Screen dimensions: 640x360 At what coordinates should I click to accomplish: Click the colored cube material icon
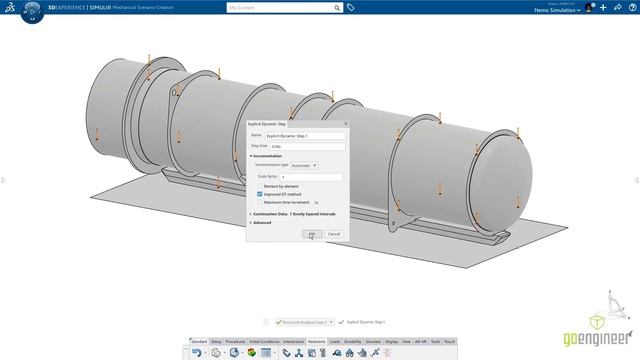click(252, 353)
